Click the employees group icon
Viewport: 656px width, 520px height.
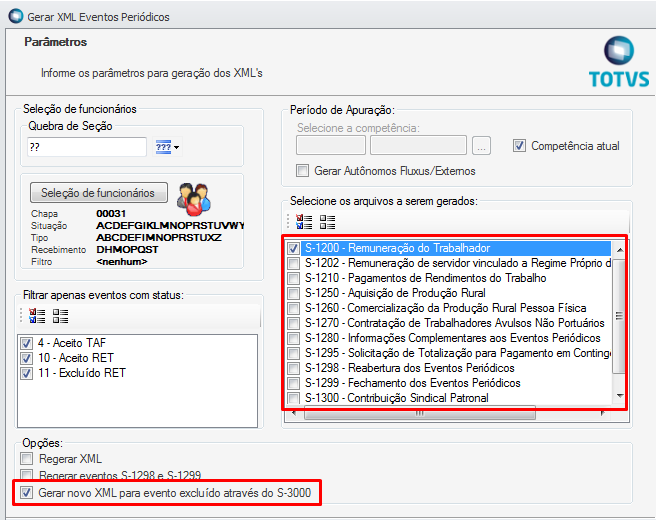point(193,199)
